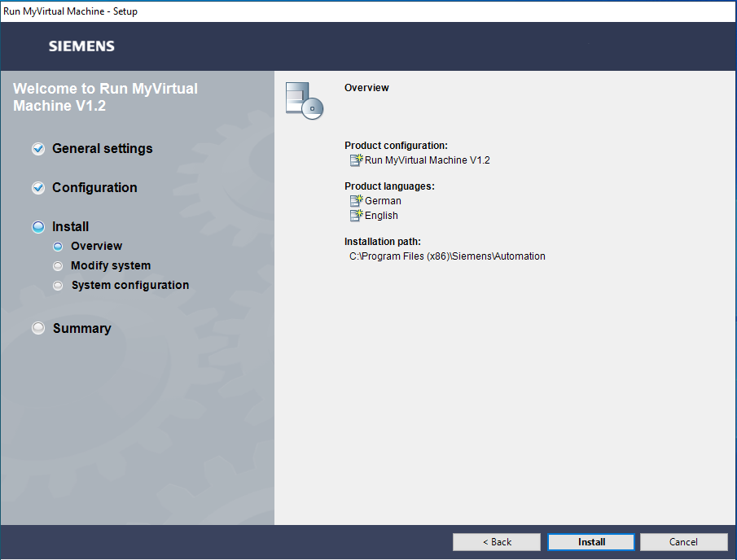Select the System configuration sub-step label

[130, 285]
